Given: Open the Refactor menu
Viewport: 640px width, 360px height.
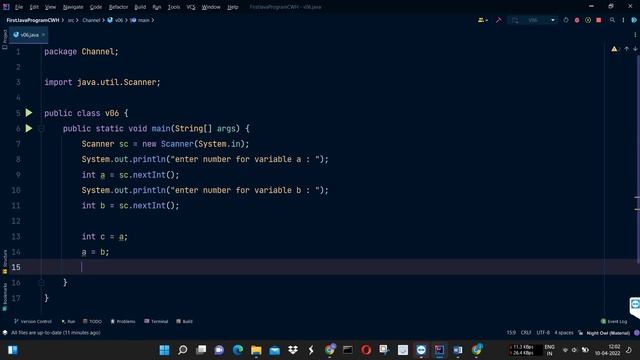Looking at the screenshot, I should coord(118,7).
